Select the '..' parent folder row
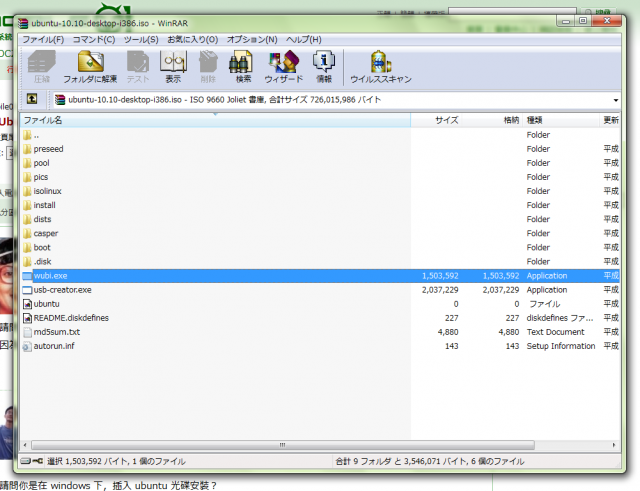 tap(320, 135)
